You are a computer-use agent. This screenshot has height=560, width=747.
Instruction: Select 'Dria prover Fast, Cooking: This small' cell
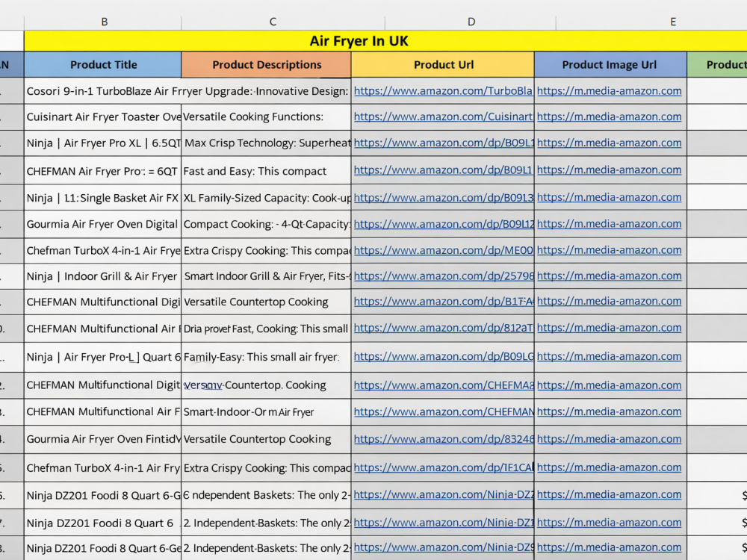(267, 328)
